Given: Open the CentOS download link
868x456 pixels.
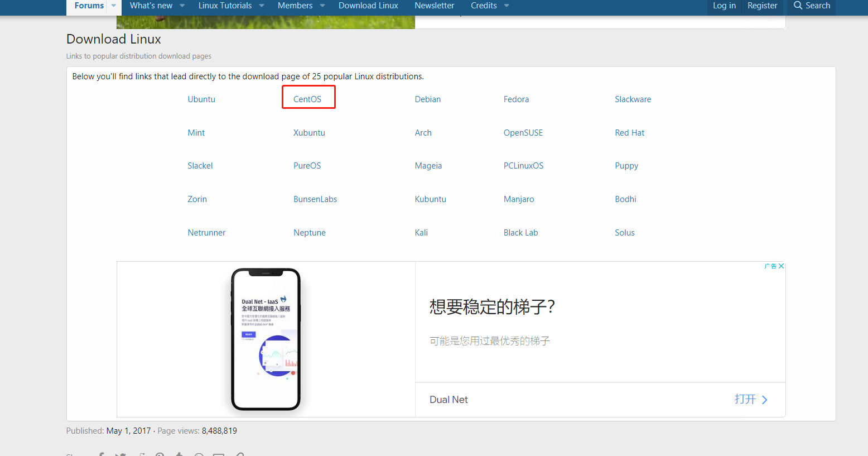Looking at the screenshot, I should pos(307,99).
